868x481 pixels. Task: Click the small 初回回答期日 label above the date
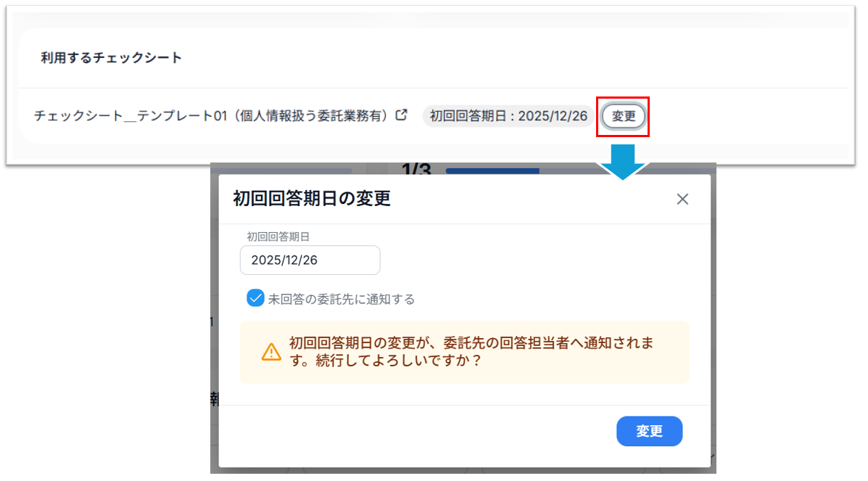(278, 236)
